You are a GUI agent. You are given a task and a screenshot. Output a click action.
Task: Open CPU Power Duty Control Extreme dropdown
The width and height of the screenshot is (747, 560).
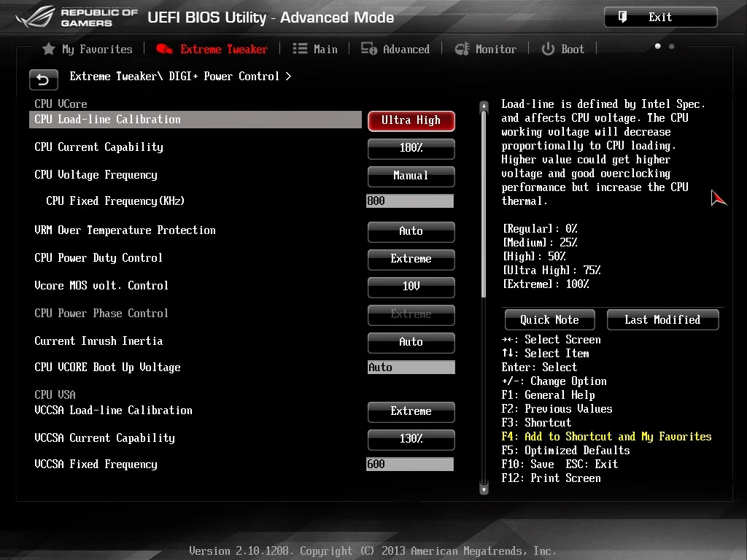tap(411, 259)
